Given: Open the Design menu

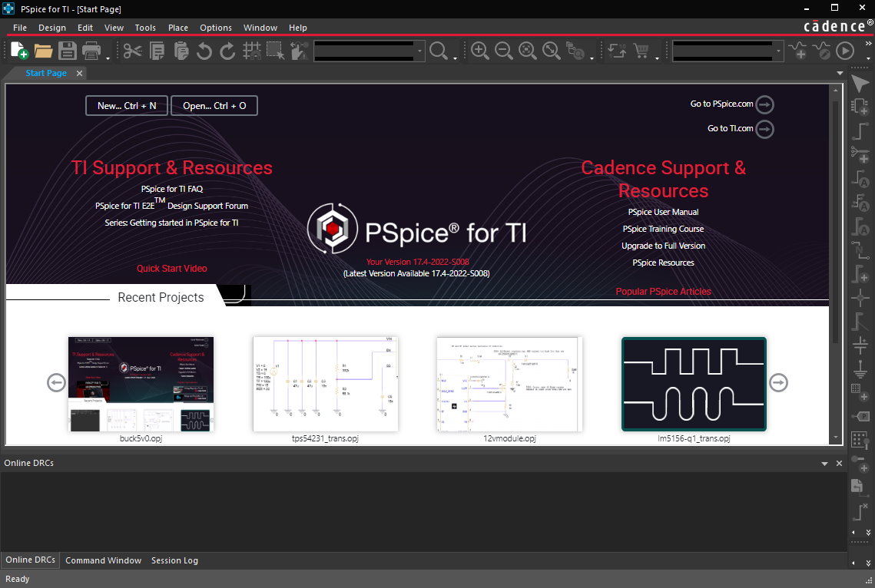Looking at the screenshot, I should (x=52, y=28).
